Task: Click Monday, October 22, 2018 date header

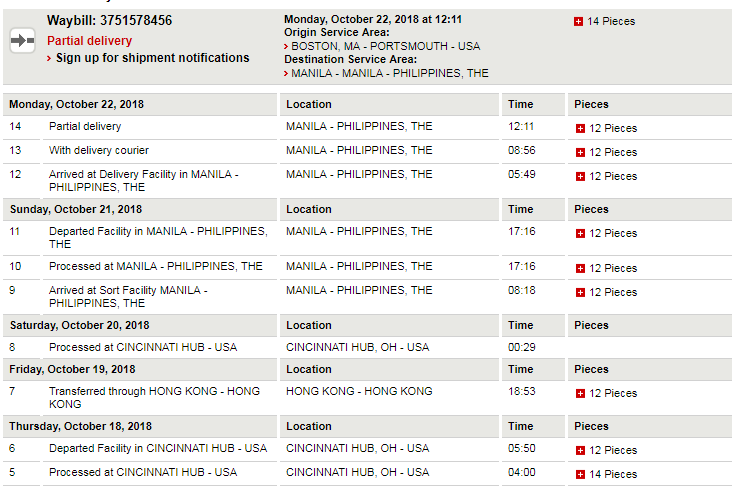Action: 77,104
